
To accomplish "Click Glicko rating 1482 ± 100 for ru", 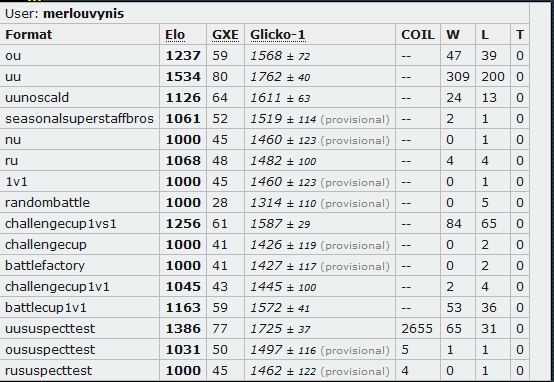I will [x=283, y=161].
